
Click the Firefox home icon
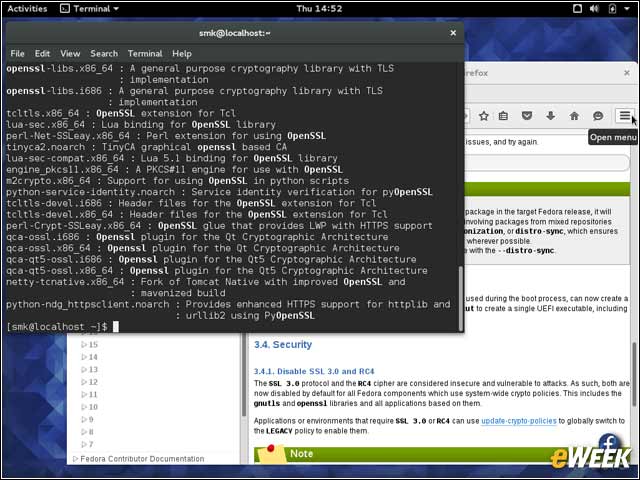tap(574, 116)
